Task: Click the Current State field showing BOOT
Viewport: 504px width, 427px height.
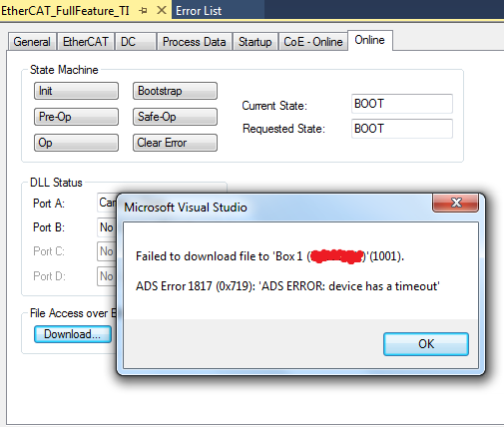Action: pyautogui.click(x=402, y=104)
